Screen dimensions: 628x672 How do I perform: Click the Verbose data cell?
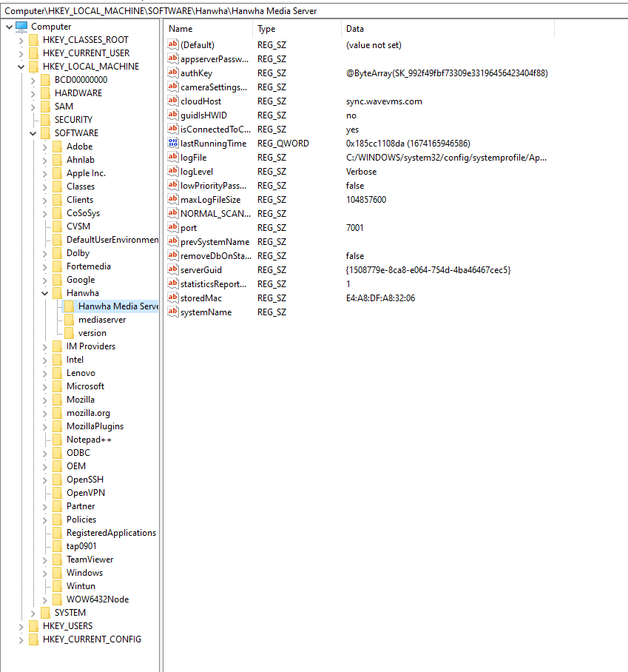pos(361,172)
